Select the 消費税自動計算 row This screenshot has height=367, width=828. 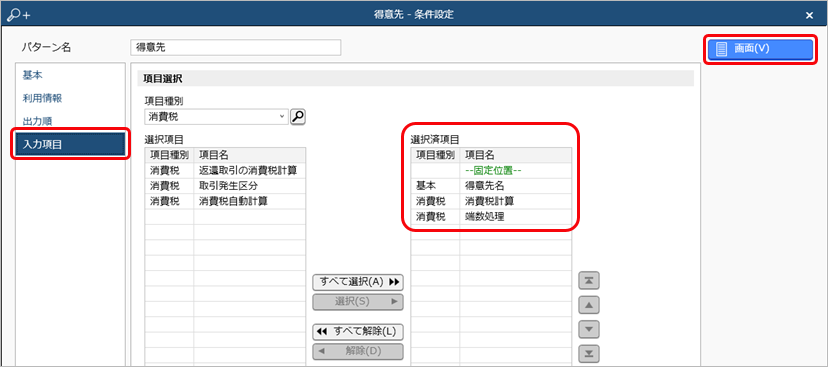[x=225, y=201]
